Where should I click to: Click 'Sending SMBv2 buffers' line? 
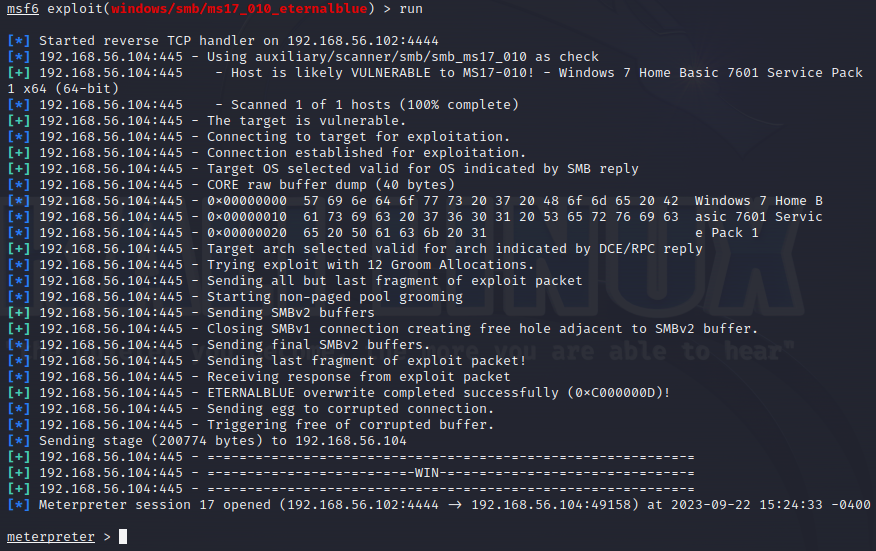coord(191,313)
